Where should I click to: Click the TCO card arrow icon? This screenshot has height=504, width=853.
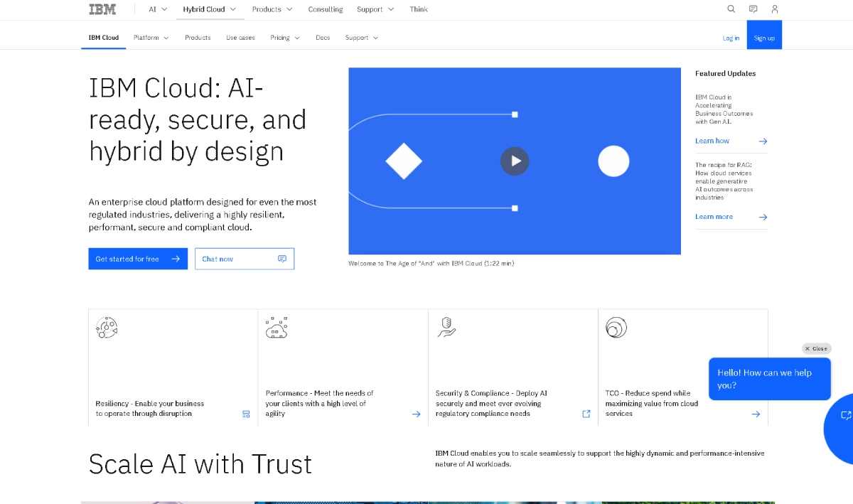[x=756, y=414]
